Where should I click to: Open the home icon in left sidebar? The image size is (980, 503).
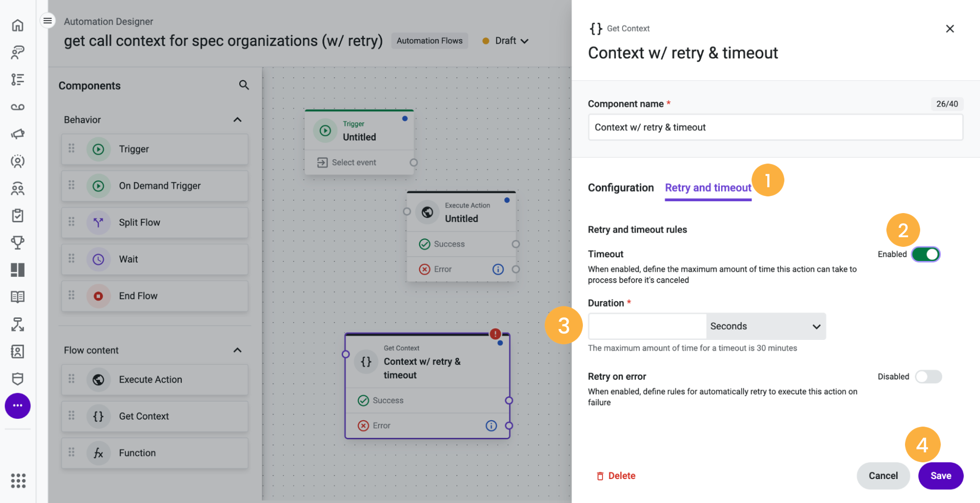coord(18,25)
